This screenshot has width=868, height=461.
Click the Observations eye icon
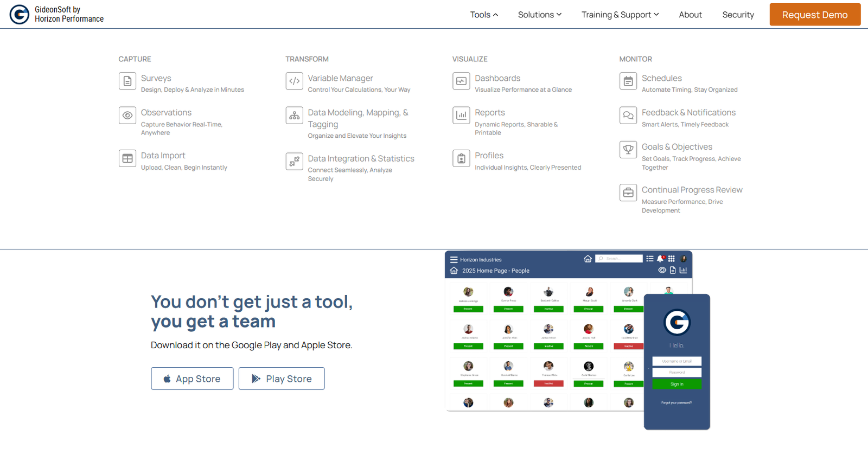(x=127, y=116)
